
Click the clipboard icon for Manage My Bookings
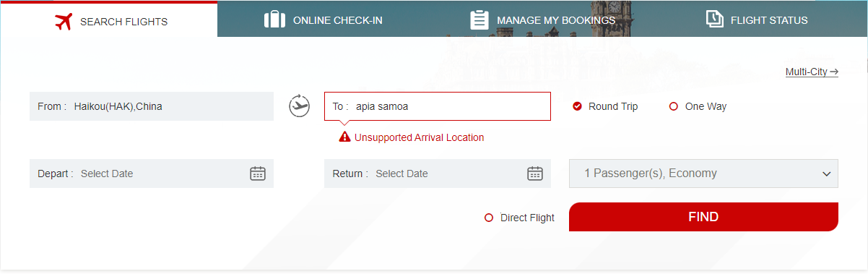click(x=479, y=20)
